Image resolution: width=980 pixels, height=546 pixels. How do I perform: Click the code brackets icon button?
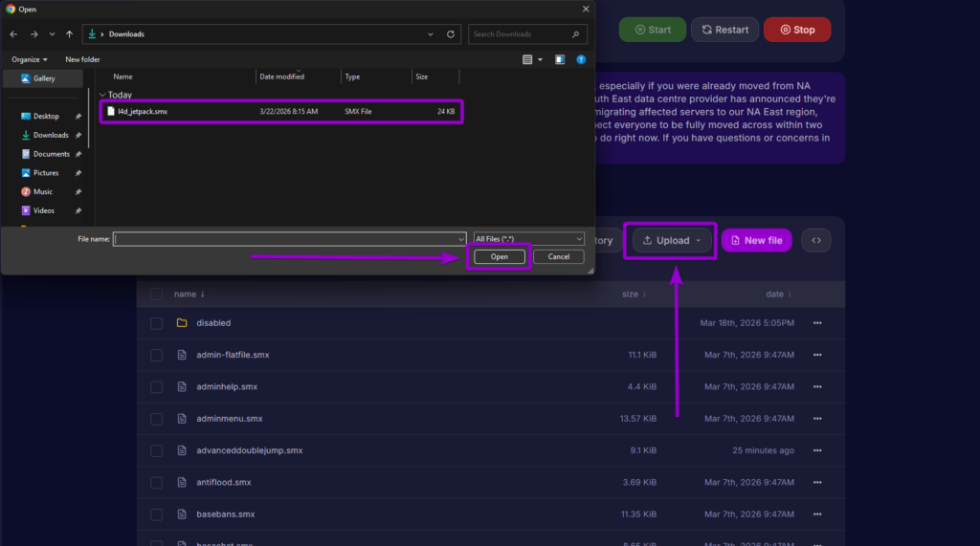[x=815, y=241]
